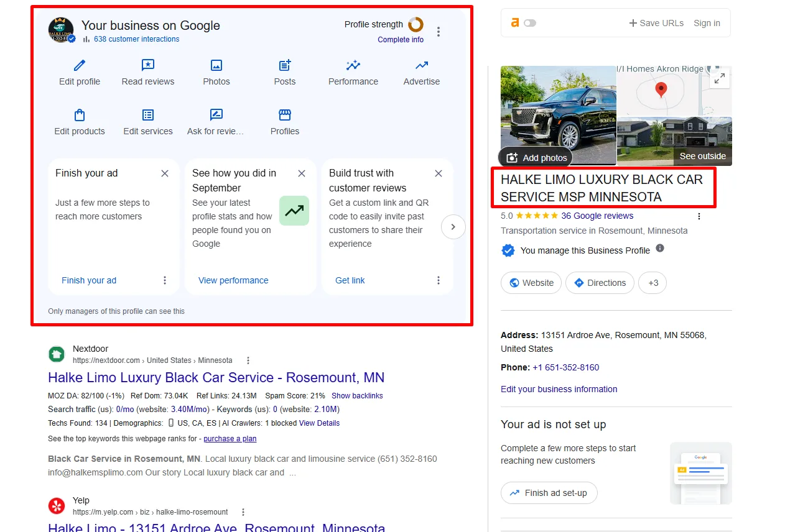Open three-dot menu beside Yelp URL
Image resolution: width=808 pixels, height=532 pixels.
point(243,512)
